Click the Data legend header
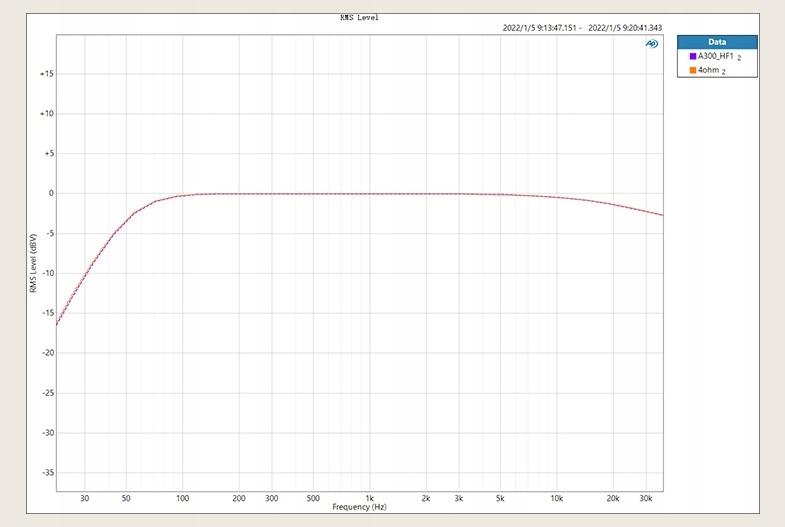This screenshot has width=785, height=527. (x=717, y=42)
